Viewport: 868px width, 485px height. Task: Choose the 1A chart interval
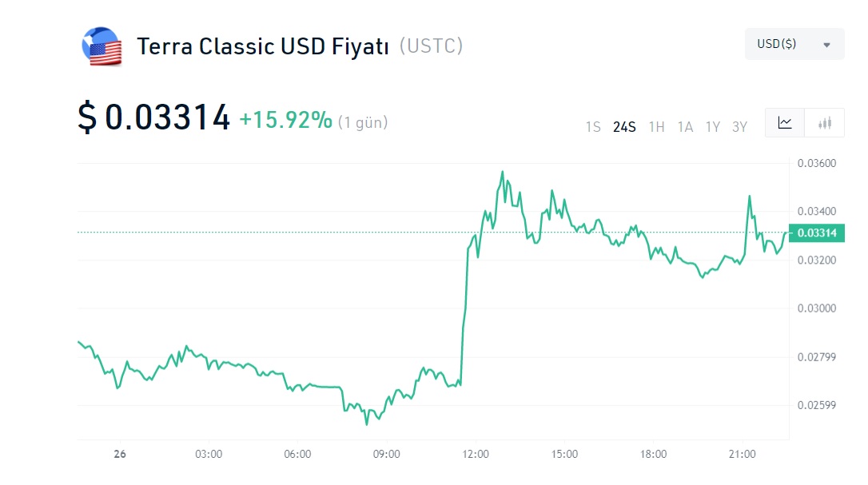click(685, 126)
